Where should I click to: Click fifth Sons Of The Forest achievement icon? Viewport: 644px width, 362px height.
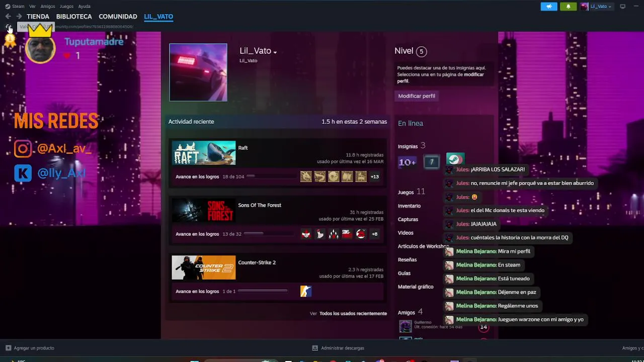[x=361, y=234]
